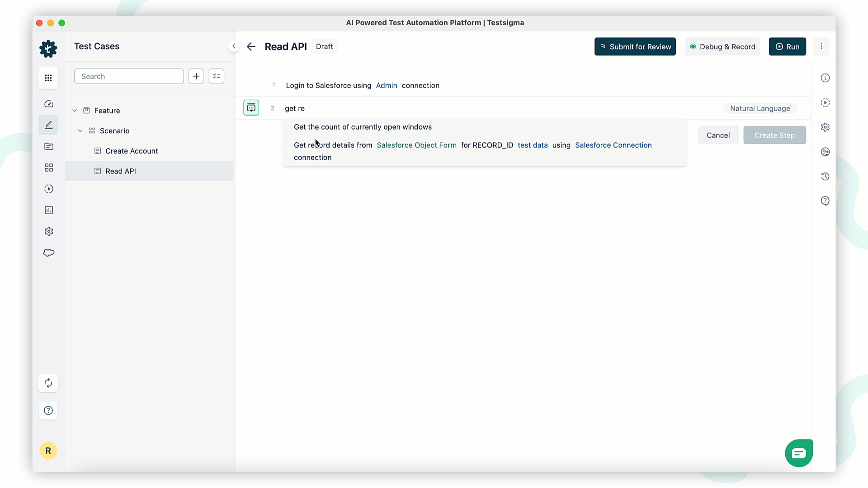Open the help bubble icon in right panel
868x488 pixels.
(825, 201)
